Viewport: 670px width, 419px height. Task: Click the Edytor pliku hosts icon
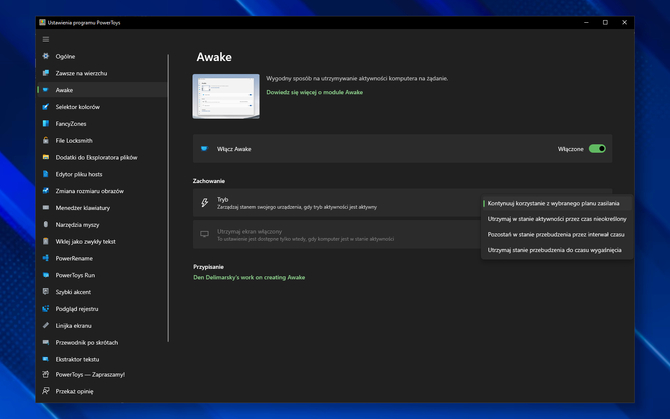click(46, 174)
